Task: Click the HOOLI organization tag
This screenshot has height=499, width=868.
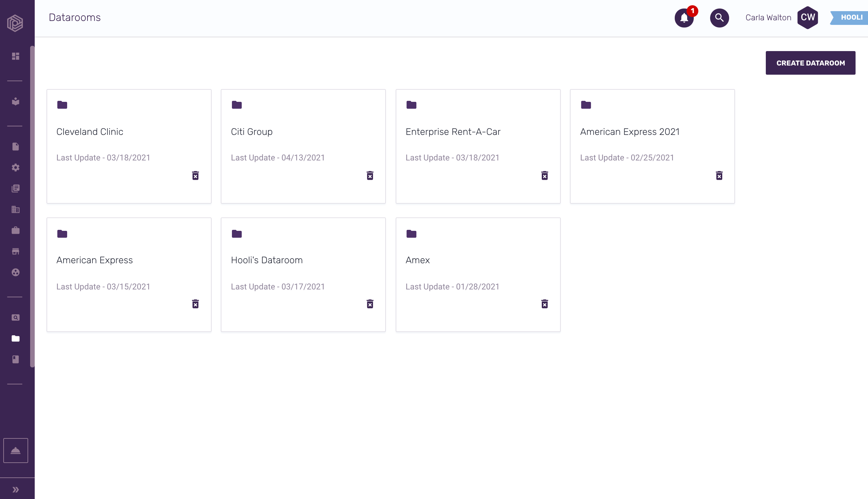Action: click(x=851, y=17)
